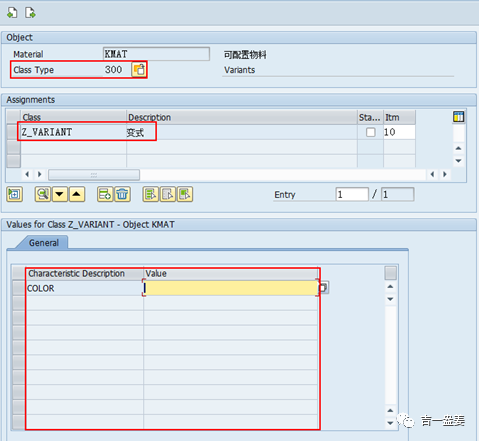Click the Itm field showing 10
479x441 pixels.
(399, 132)
